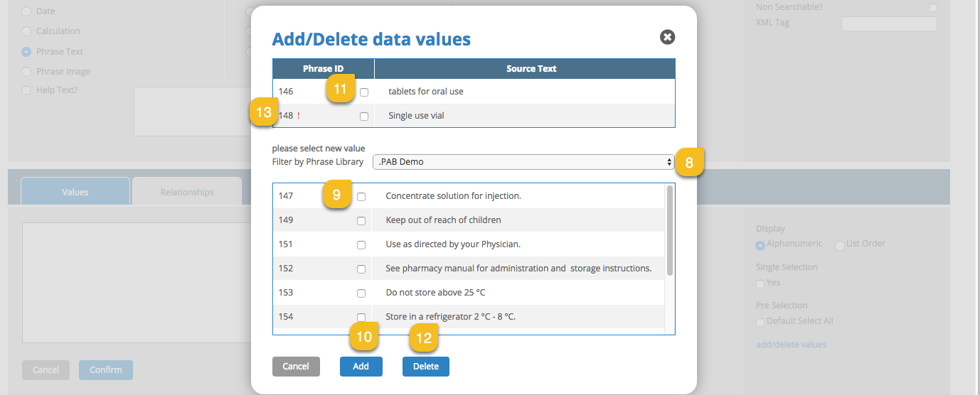Image resolution: width=980 pixels, height=395 pixels.
Task: Click the add/delete values link
Action: pos(791,345)
